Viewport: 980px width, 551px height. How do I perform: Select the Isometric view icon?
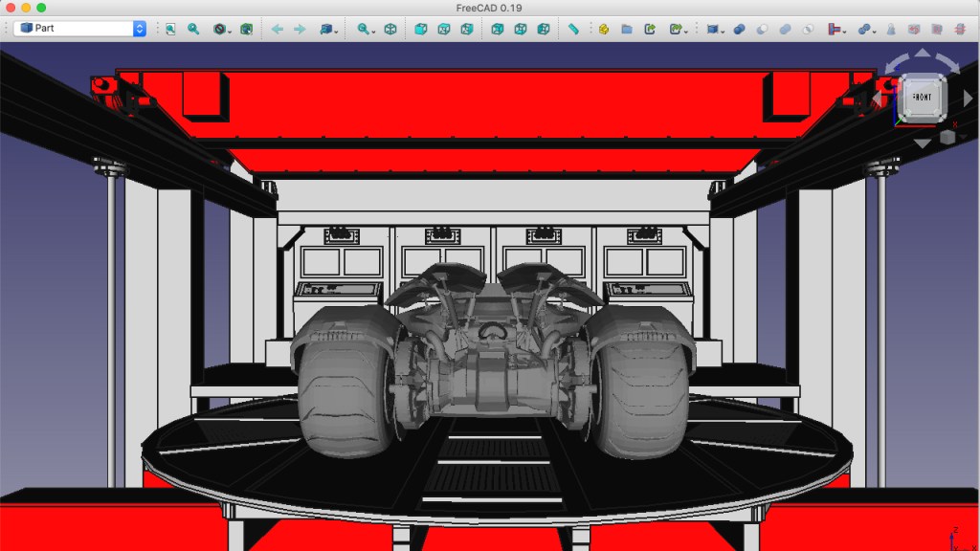pos(390,29)
